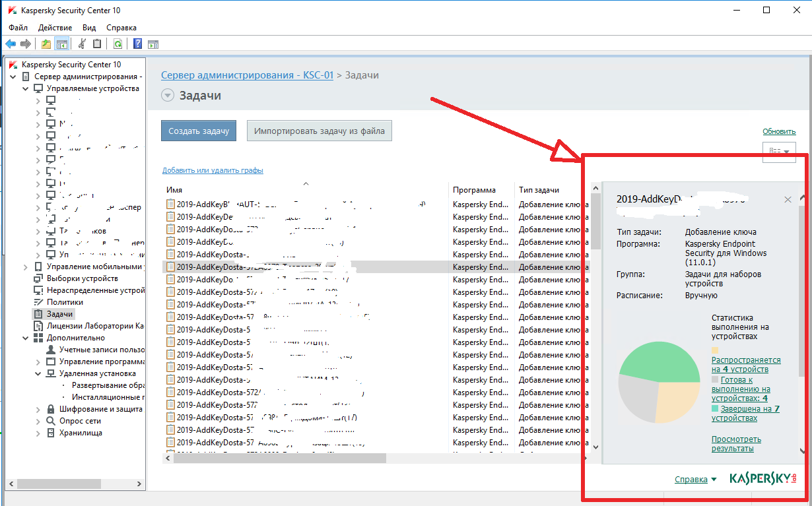812x506 pixels.
Task: Click the license icon of Лицензии Лаборатории
Action: 38,326
